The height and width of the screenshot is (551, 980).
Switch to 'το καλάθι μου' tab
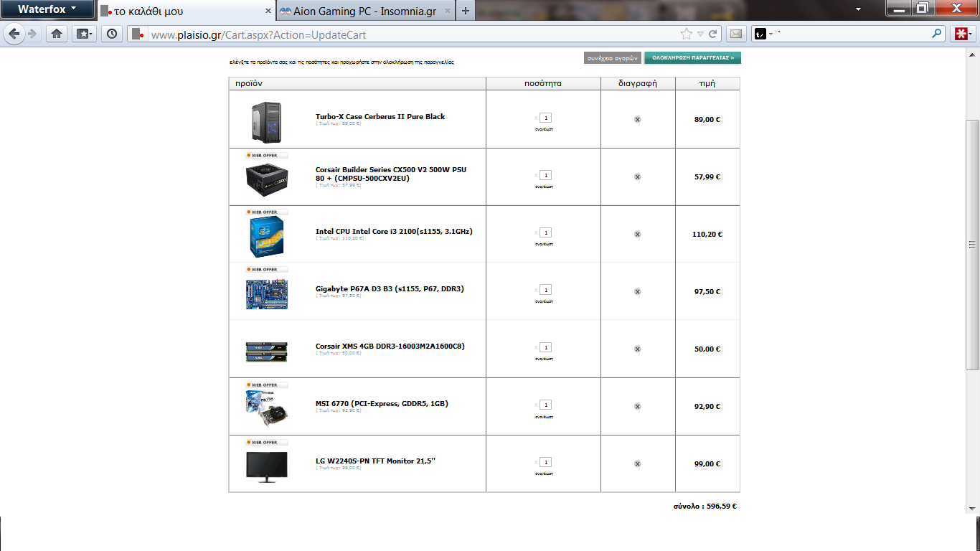186,11
